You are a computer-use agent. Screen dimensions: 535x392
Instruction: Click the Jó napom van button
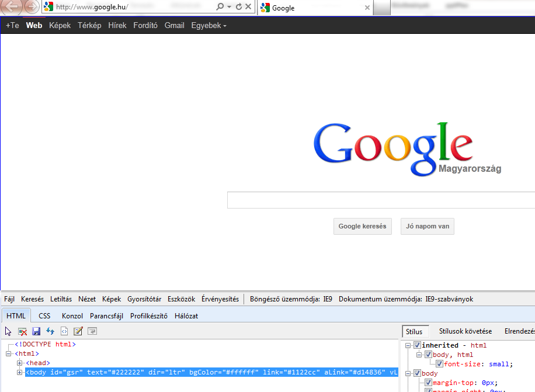point(428,226)
